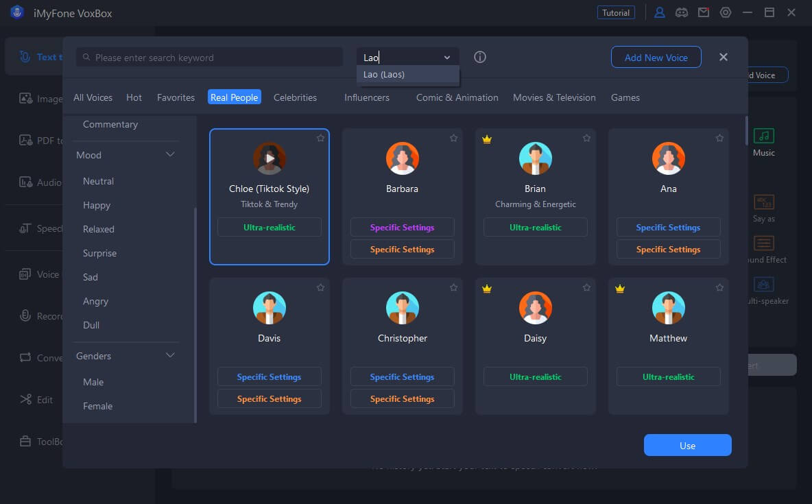This screenshot has width=812, height=504.
Task: Select Brian voice avatar
Action: 536,158
